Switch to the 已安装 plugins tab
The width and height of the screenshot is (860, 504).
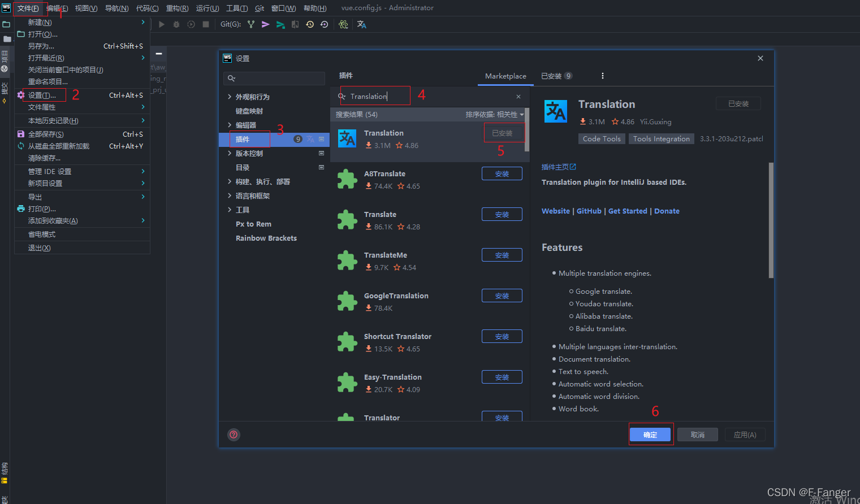556,76
